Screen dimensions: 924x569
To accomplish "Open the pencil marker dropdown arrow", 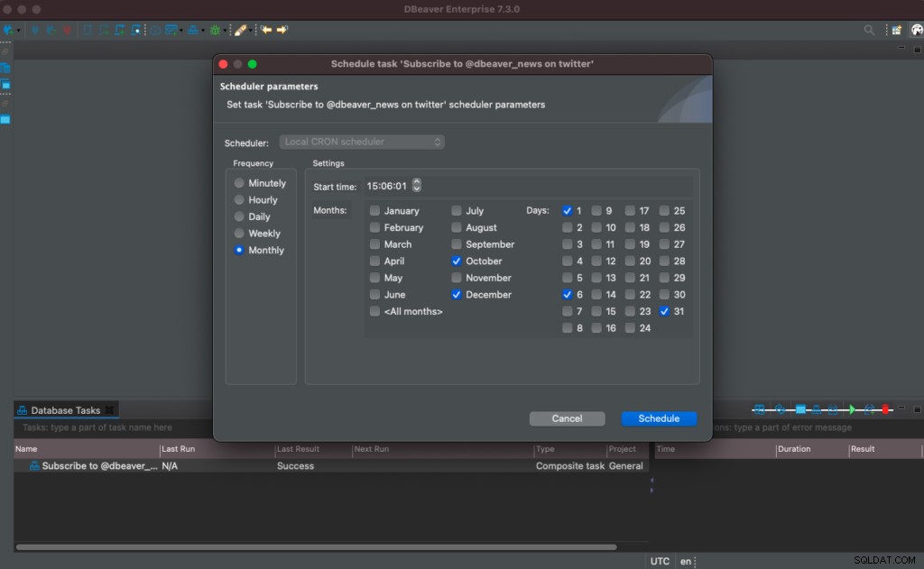I will click(x=251, y=30).
